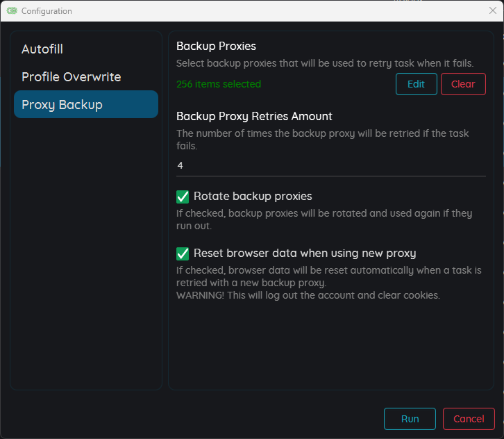Select the Proxy Backup section
Image resolution: width=504 pixels, height=439 pixels.
86,104
